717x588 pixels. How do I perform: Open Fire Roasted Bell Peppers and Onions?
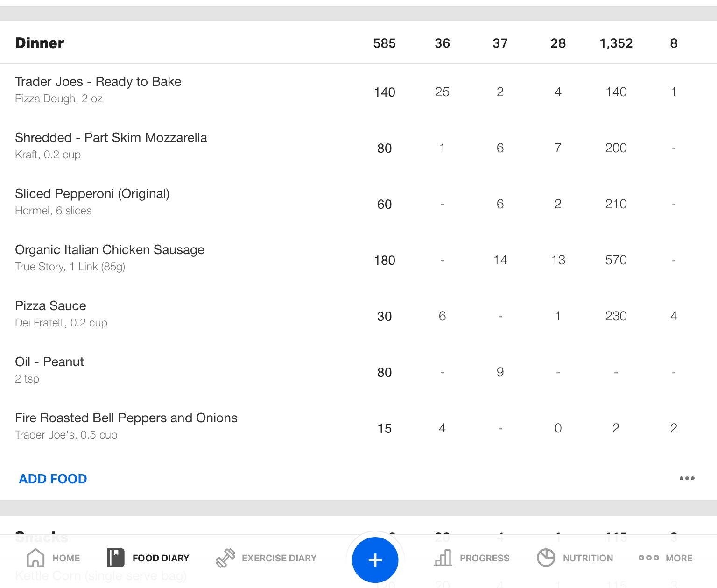pyautogui.click(x=358, y=428)
